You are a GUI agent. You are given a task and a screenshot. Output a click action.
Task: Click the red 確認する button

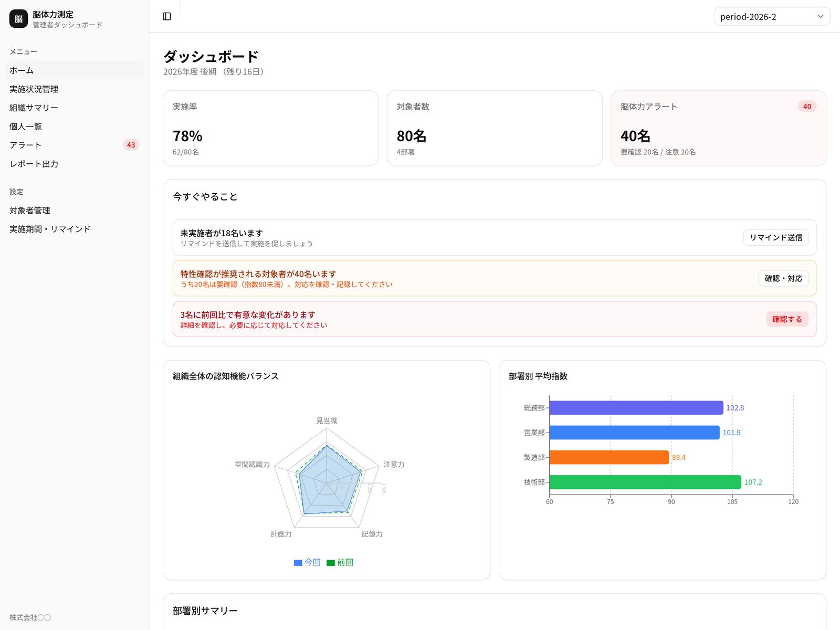click(x=787, y=319)
